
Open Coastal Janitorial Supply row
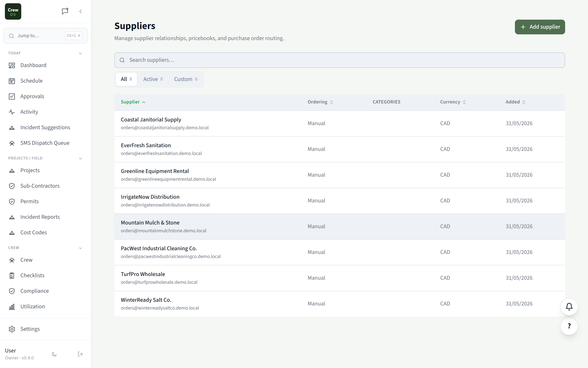tap(340, 123)
